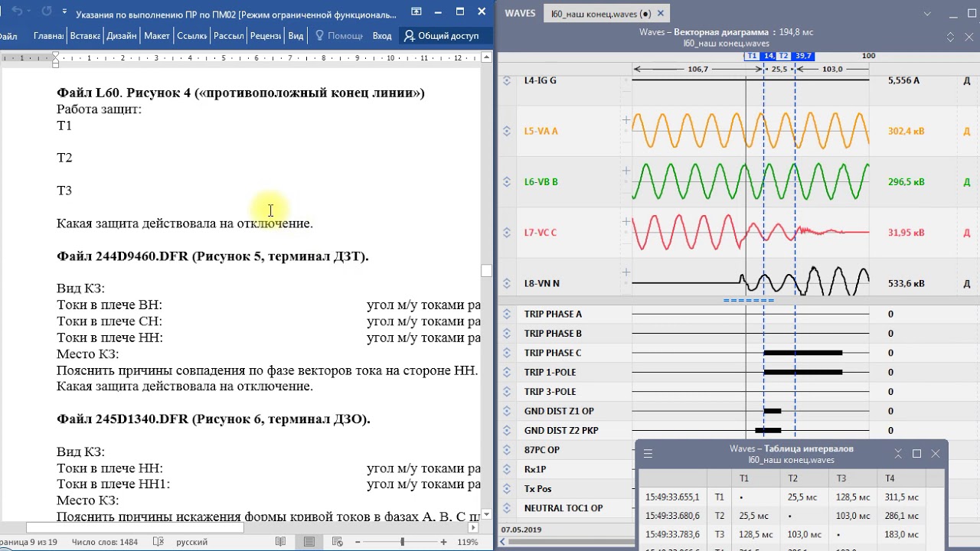The height and width of the screenshot is (551, 980).
Task: Open the Quick Access Toolbar customize arrow
Action: click(64, 12)
